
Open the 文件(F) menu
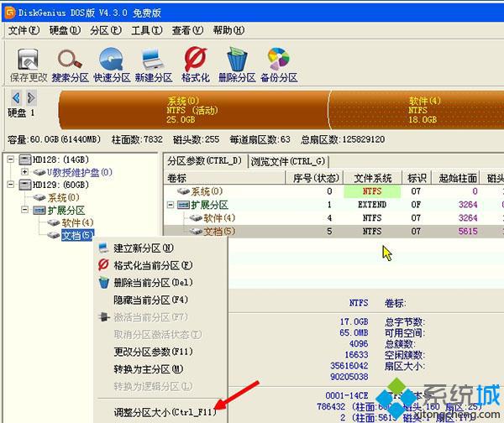[x=24, y=30]
